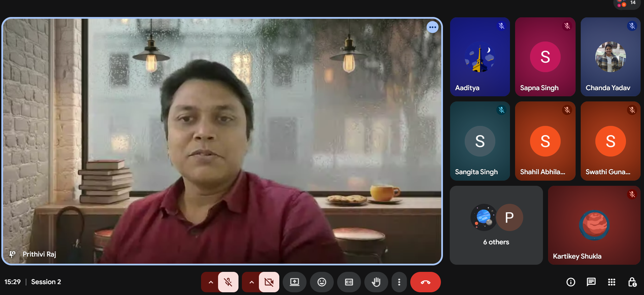This screenshot has width=644, height=295.
Task: Click the Present now screen share icon
Action: [x=294, y=282]
